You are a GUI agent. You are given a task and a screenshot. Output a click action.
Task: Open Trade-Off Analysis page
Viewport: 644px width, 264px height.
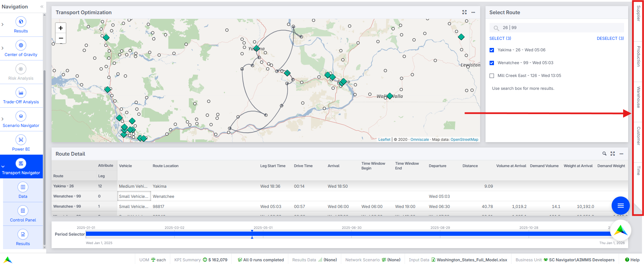click(21, 96)
